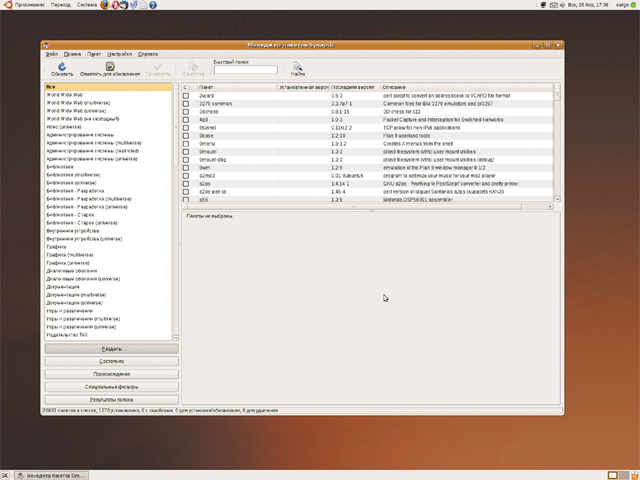Sort by the Пакет column header
This screenshot has width=640, height=480.
point(238,87)
